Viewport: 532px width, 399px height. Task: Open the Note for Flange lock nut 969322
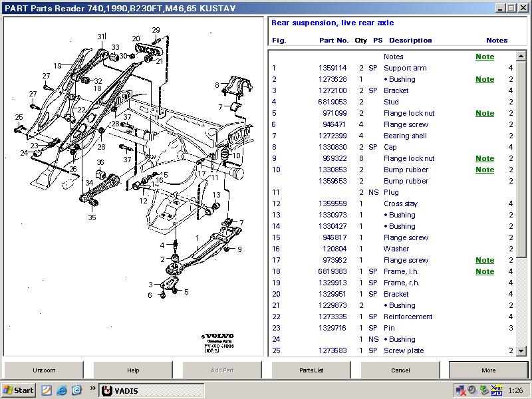tap(485, 158)
